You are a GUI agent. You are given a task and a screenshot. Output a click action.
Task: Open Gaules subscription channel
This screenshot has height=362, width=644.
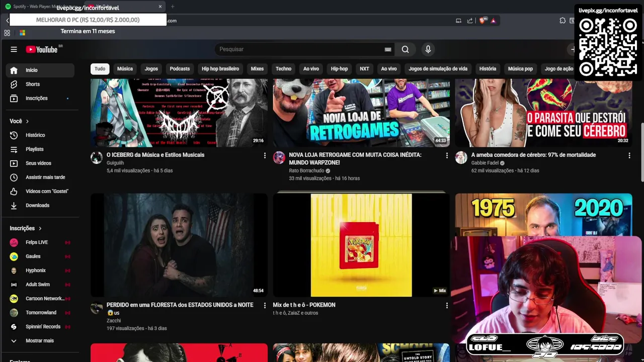tap(41, 256)
